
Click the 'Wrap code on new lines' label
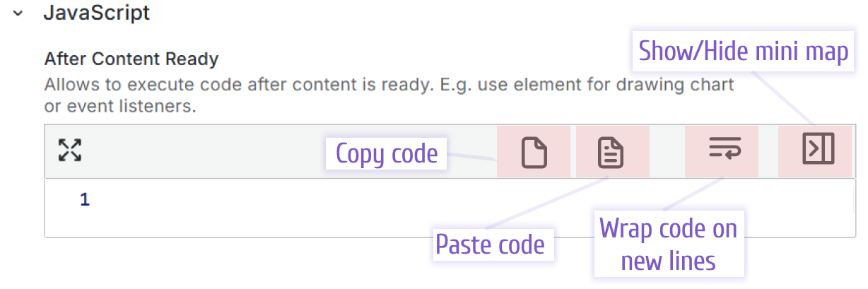pos(668,244)
